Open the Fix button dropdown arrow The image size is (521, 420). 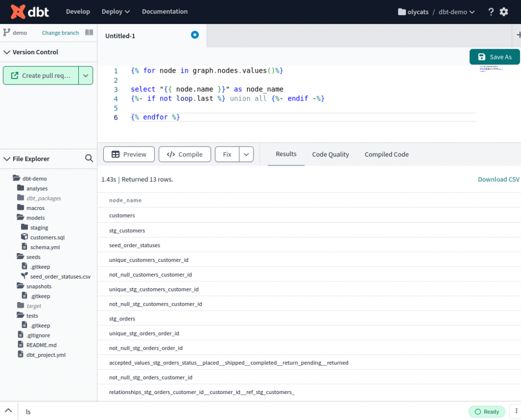(246, 155)
